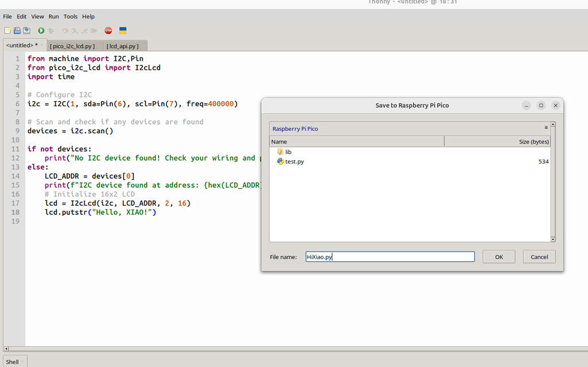
Task: Open the Help menu
Action: click(x=88, y=17)
